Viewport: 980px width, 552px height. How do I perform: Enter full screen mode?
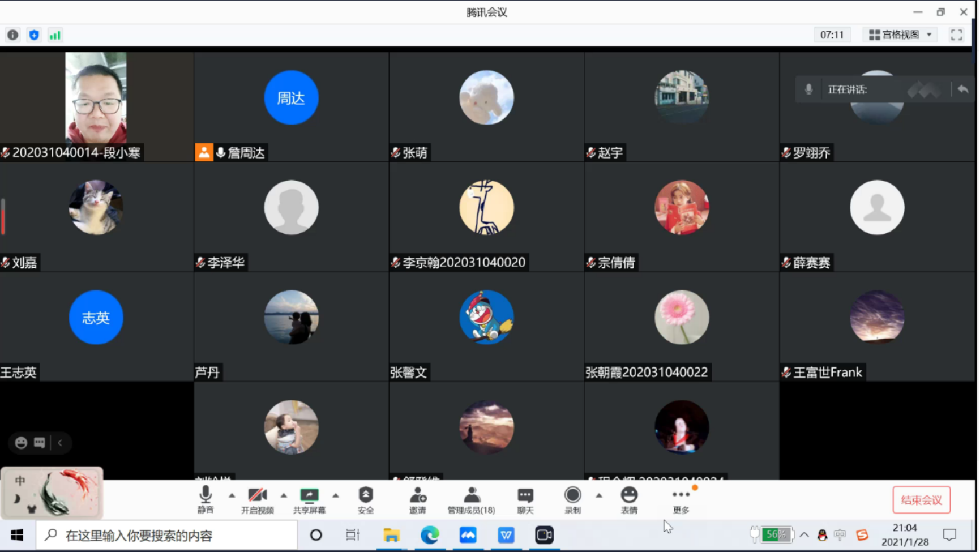956,35
